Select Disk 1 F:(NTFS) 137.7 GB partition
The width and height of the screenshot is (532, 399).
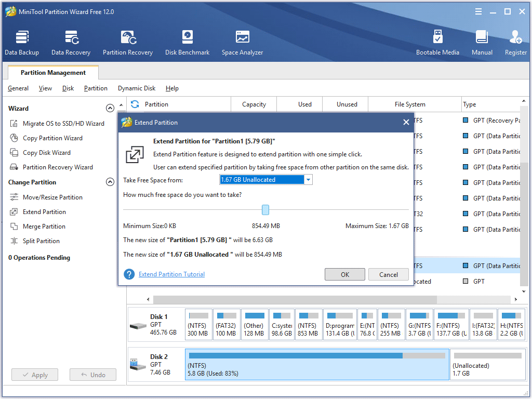pyautogui.click(x=452, y=325)
